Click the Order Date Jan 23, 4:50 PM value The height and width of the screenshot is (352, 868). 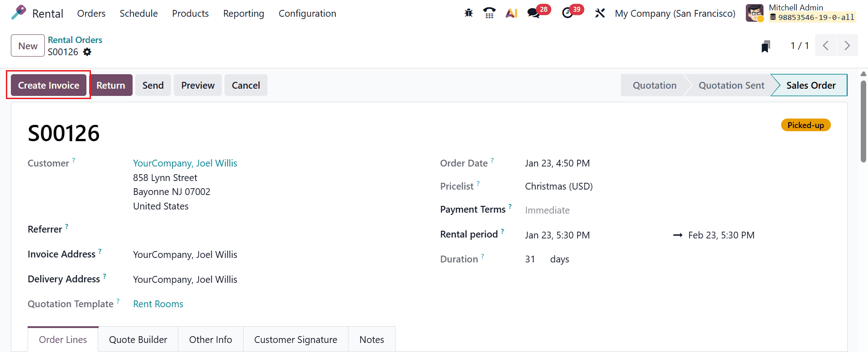[557, 163]
